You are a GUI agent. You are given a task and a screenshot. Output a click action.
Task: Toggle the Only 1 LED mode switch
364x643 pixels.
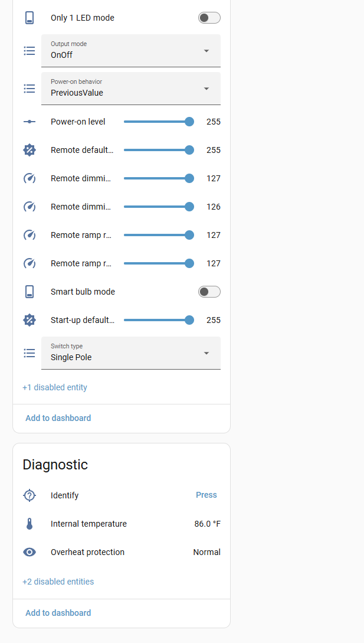(209, 18)
